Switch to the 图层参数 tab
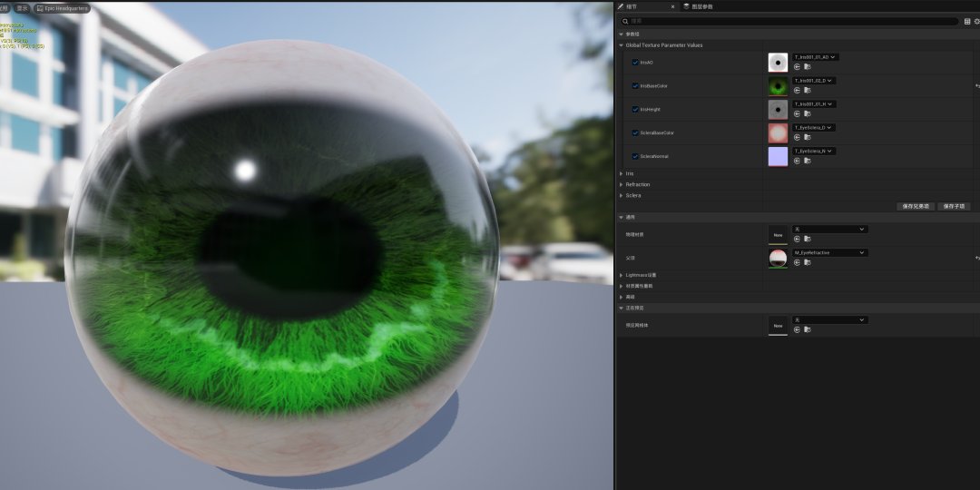This screenshot has width=980, height=490. 698,6
